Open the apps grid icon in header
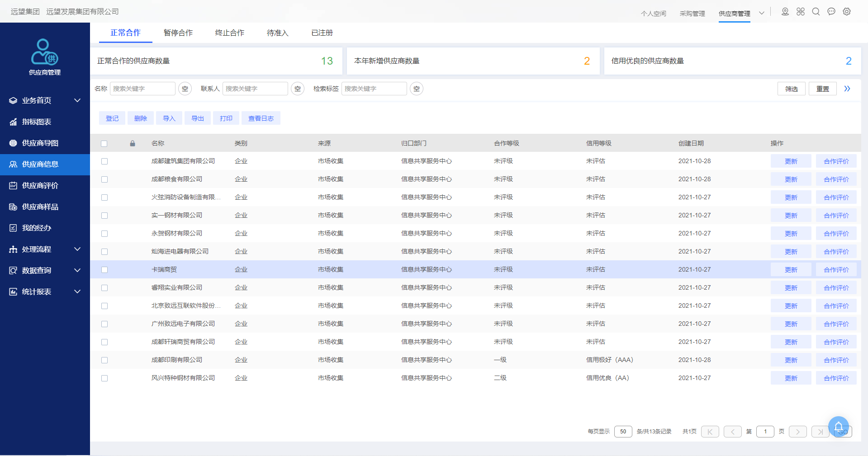Image resolution: width=868 pixels, height=456 pixels. 801,12
